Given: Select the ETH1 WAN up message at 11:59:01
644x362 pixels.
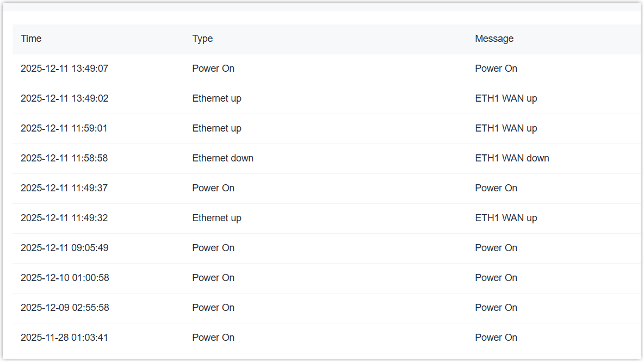Looking at the screenshot, I should point(506,128).
